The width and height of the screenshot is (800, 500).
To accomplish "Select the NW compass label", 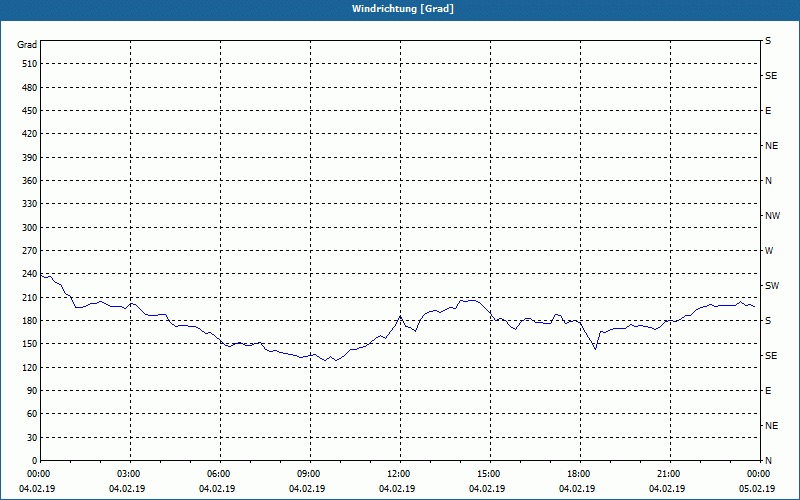I will [x=772, y=216].
